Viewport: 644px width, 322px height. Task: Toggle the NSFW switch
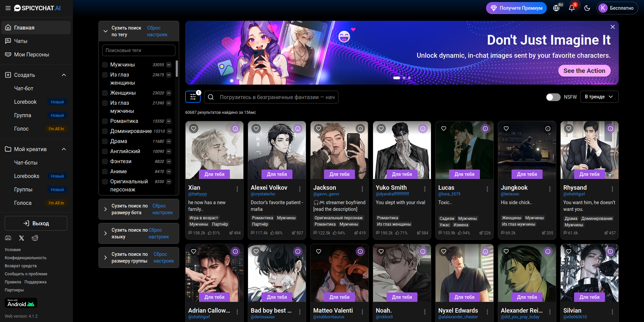pyautogui.click(x=553, y=97)
